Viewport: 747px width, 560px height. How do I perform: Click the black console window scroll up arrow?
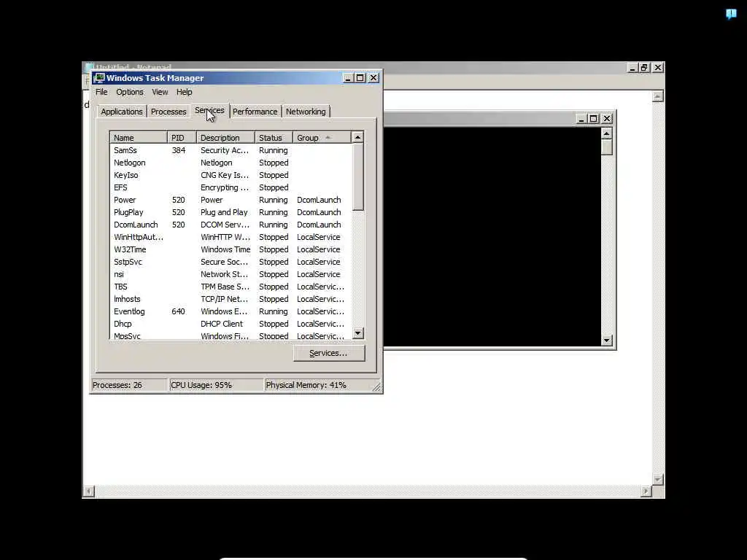(606, 133)
